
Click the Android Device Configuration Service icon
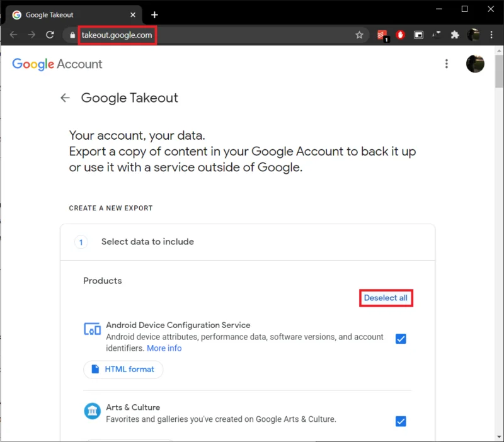point(92,329)
